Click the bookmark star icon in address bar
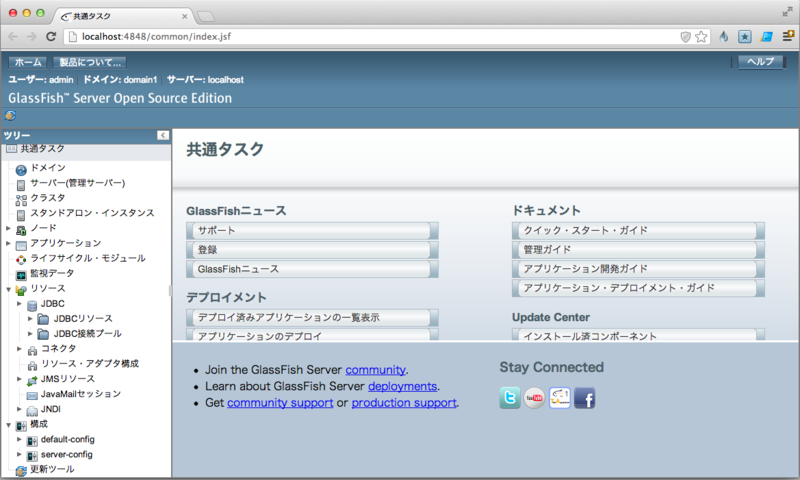 (x=701, y=36)
